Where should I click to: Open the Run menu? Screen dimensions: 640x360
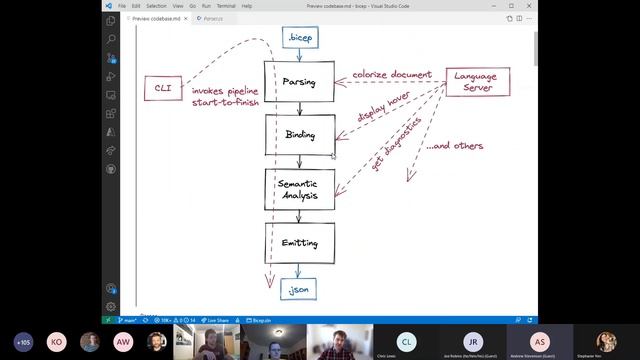click(206, 6)
